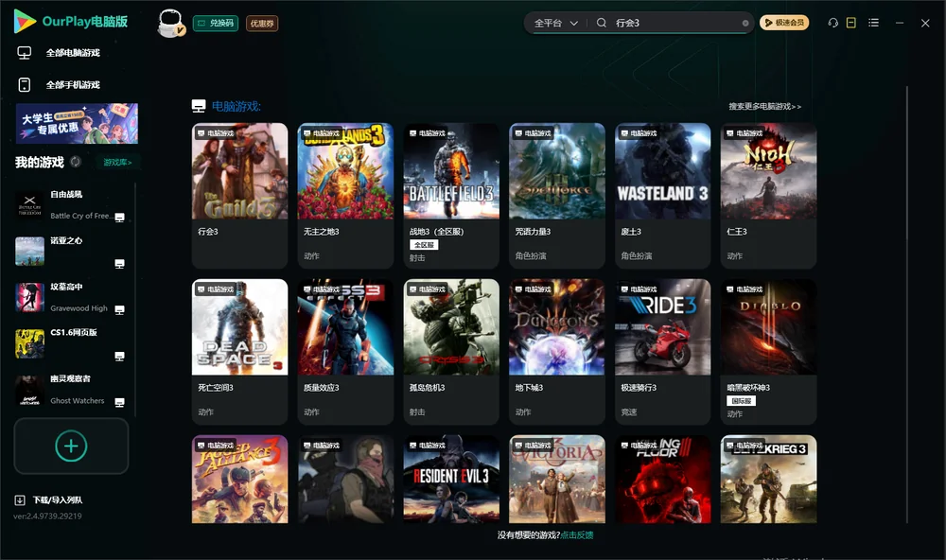Expand the 全平台 platform dropdown
The width and height of the screenshot is (946, 560).
click(x=555, y=23)
